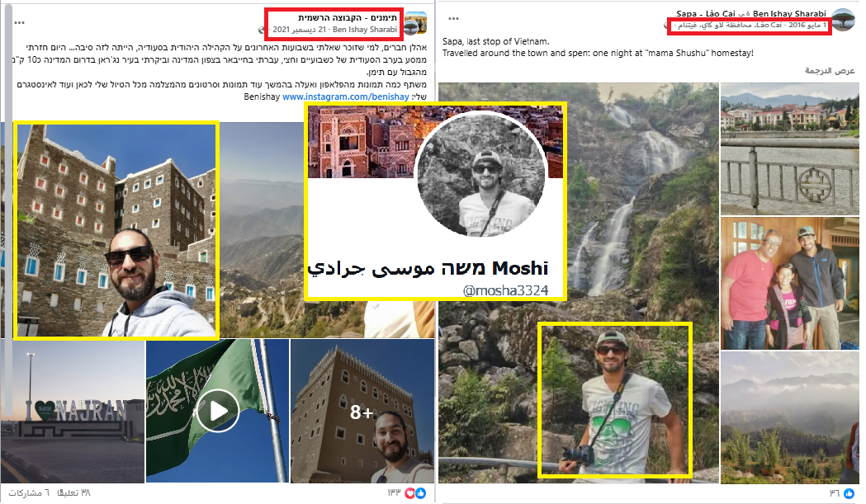The height and width of the screenshot is (504, 866).
Task: Open the group photo of three people
Action: tap(790, 283)
